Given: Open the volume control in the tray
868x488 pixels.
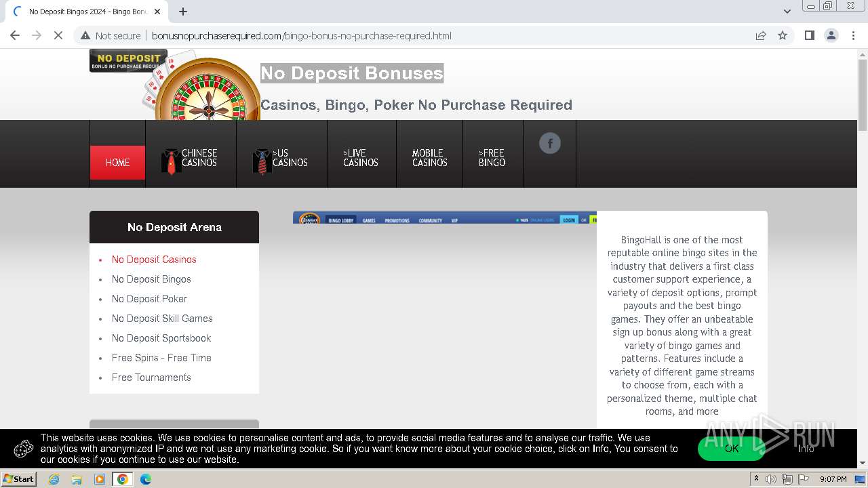Looking at the screenshot, I should (x=771, y=479).
